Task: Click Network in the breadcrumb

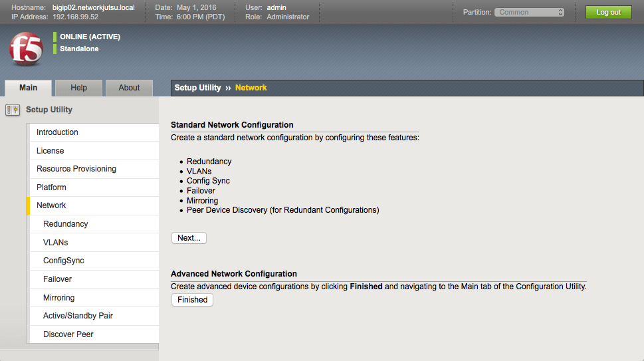Action: 251,88
